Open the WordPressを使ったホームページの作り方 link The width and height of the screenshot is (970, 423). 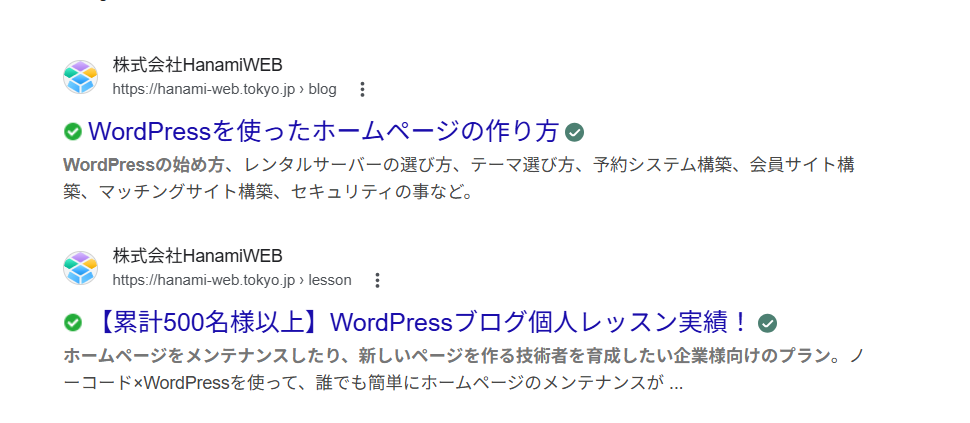pos(323,131)
